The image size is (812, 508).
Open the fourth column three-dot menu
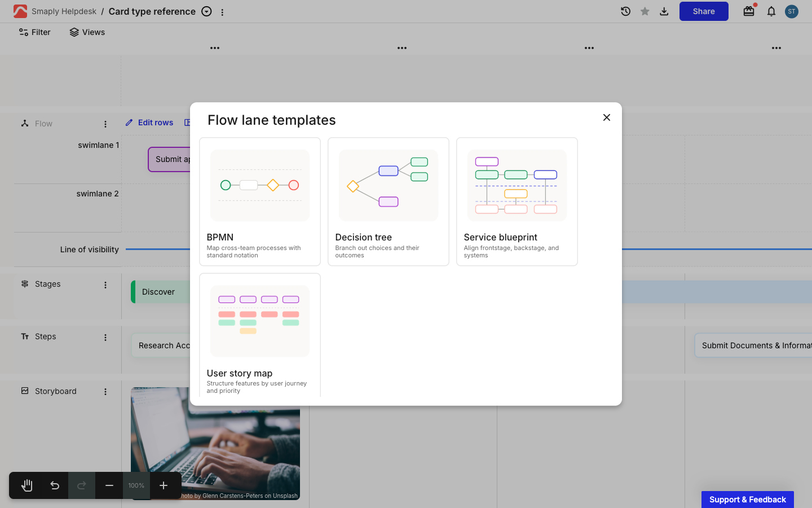point(776,48)
